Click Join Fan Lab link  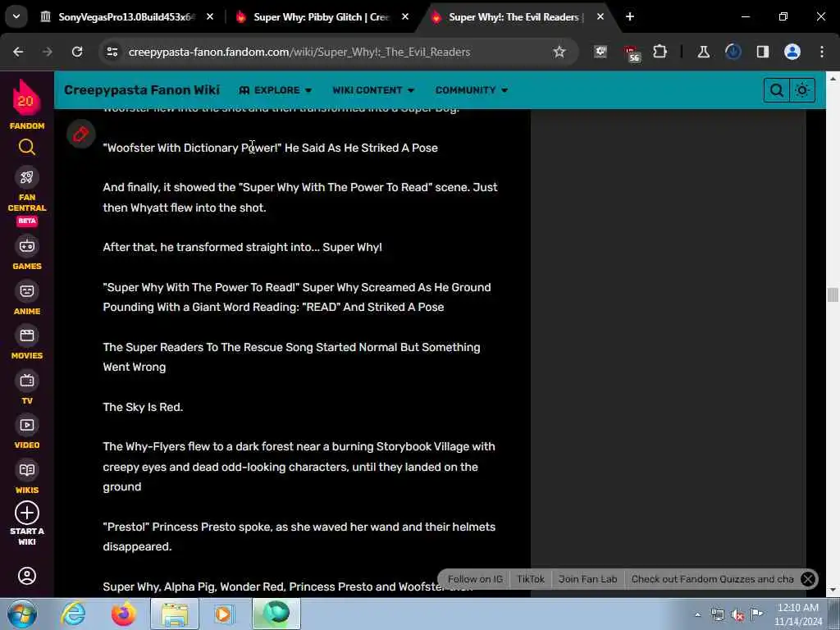587,579
